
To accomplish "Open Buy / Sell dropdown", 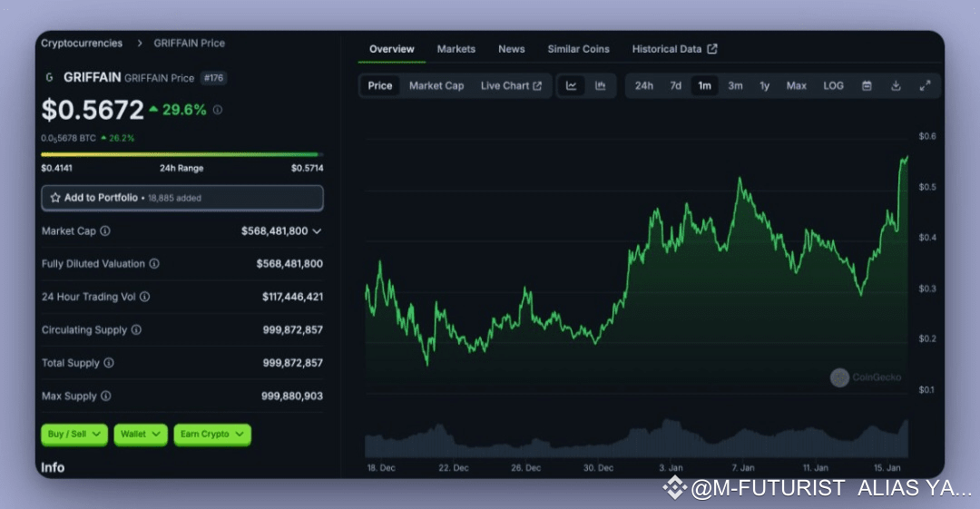I will pos(74,434).
